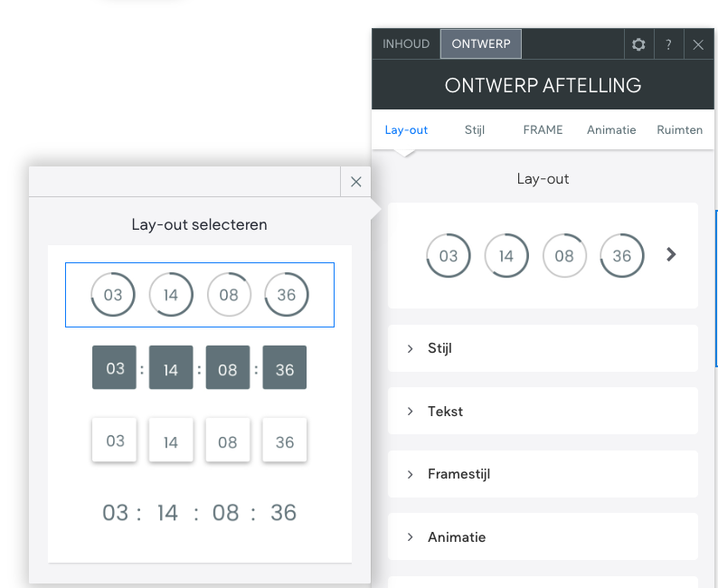
Task: Switch to the INHOUD tab
Action: [x=406, y=43]
